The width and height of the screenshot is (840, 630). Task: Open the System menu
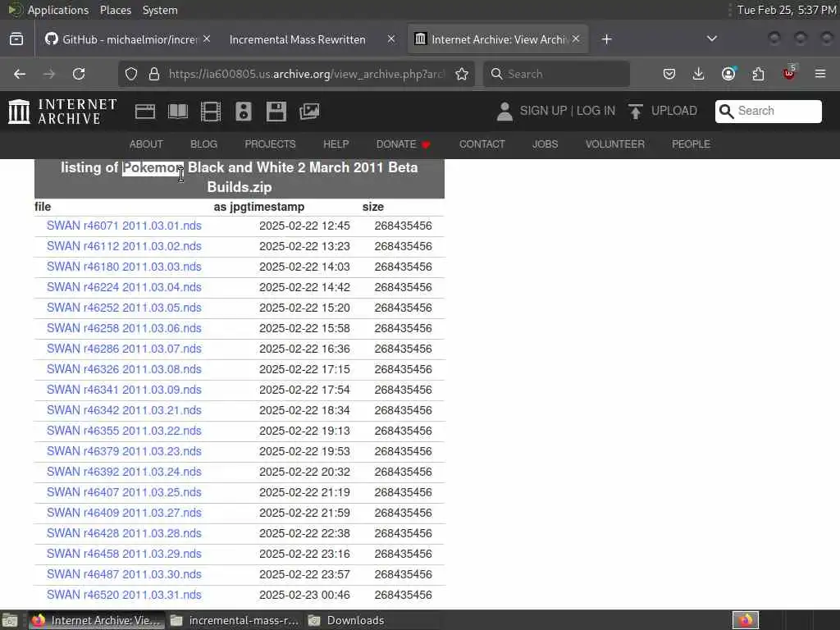click(160, 10)
